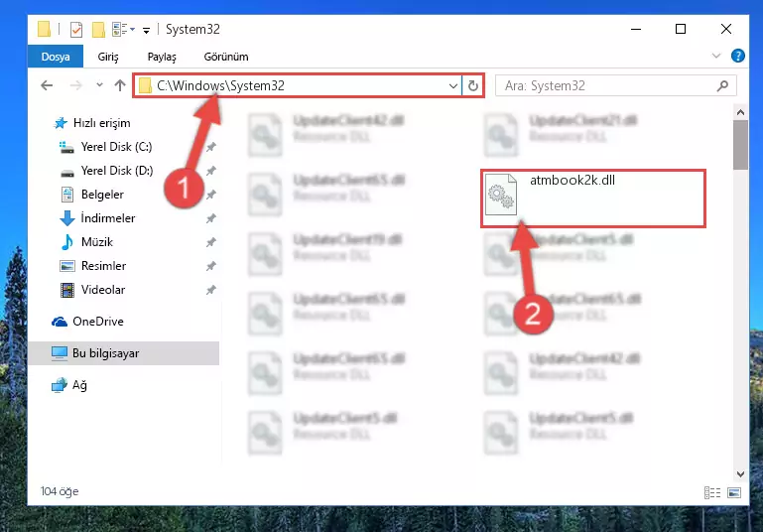Click the search magnifier icon
The width and height of the screenshot is (763, 532).
coord(722,86)
